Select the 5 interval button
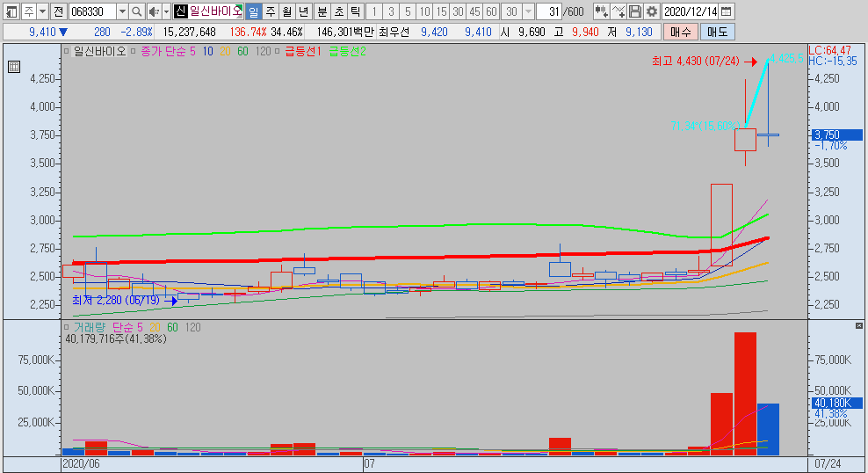This screenshot has width=868, height=473. pos(408,11)
